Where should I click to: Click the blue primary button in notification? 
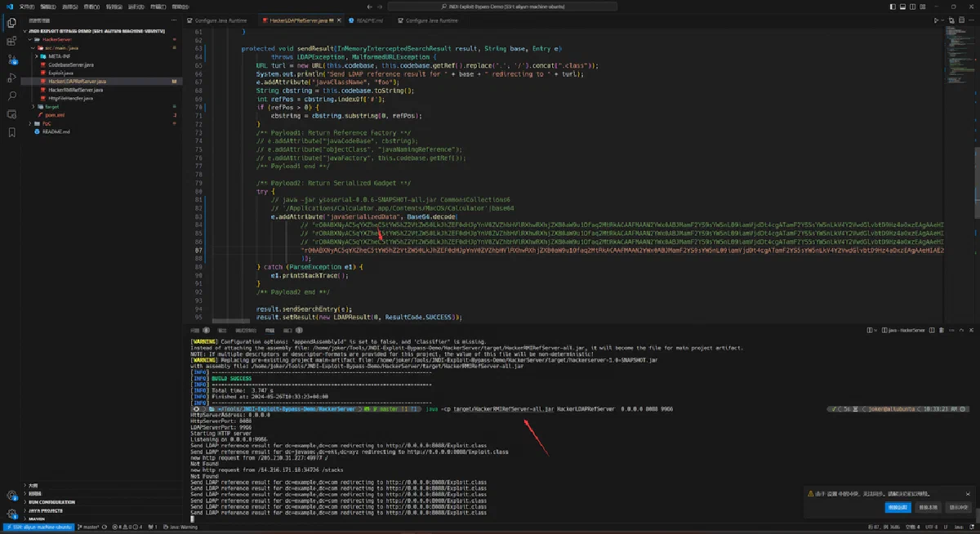point(898,507)
